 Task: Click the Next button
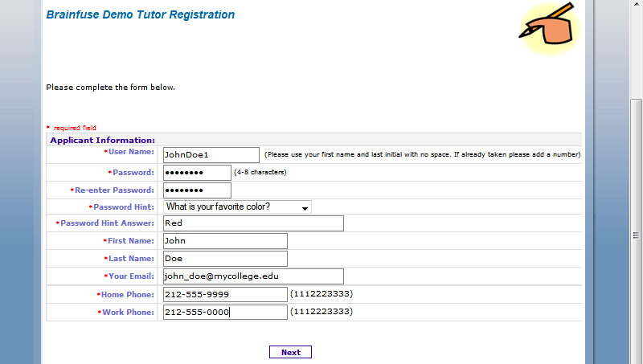pyautogui.click(x=290, y=352)
